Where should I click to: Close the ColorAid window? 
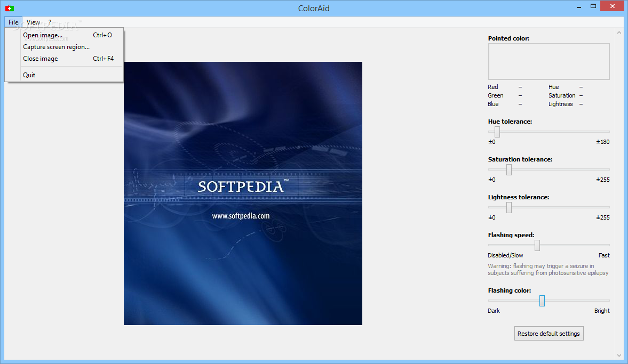pos(613,6)
